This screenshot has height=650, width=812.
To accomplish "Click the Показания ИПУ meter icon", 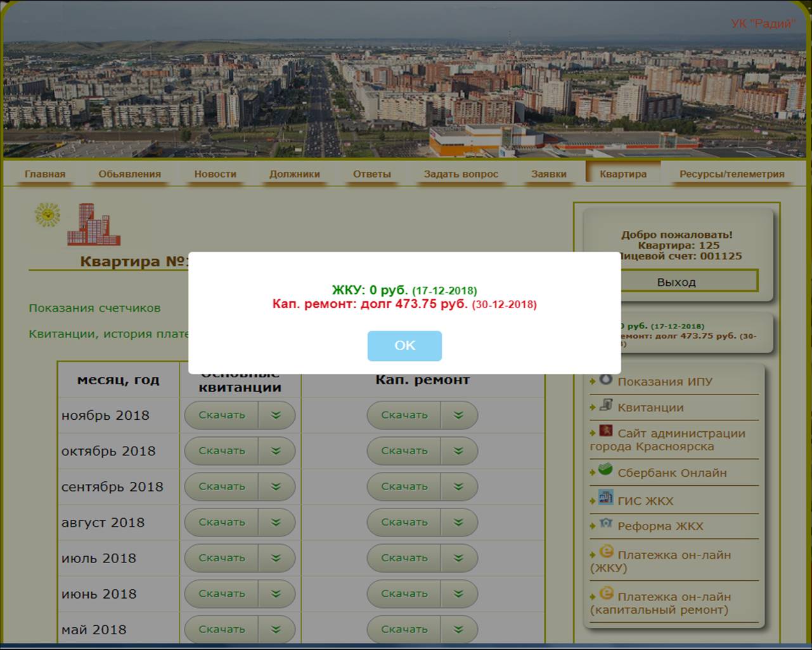I will point(606,379).
